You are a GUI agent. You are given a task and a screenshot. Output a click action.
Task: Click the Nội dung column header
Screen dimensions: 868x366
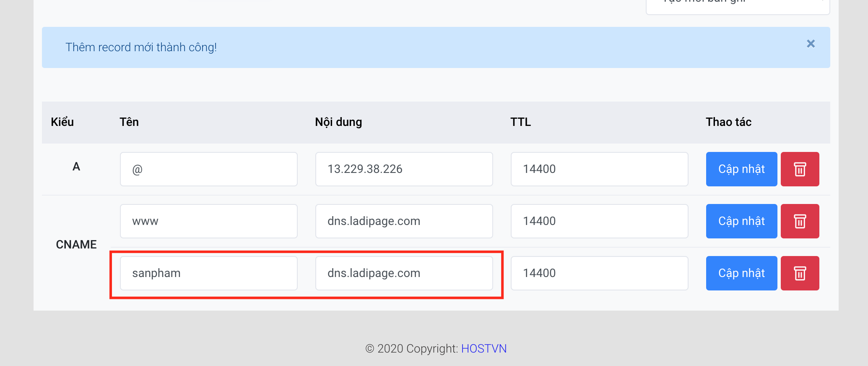pyautogui.click(x=338, y=122)
